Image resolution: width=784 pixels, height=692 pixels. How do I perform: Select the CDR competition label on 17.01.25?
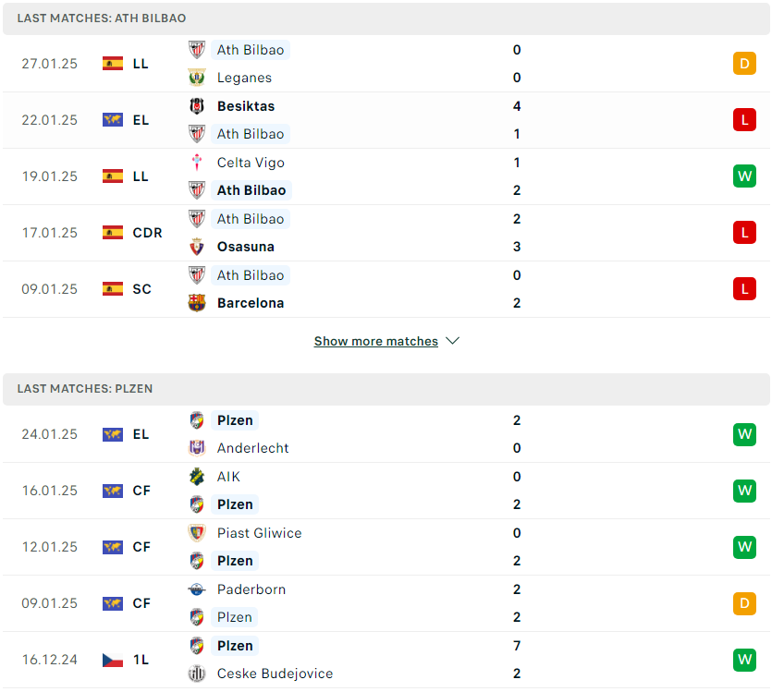[x=148, y=233]
